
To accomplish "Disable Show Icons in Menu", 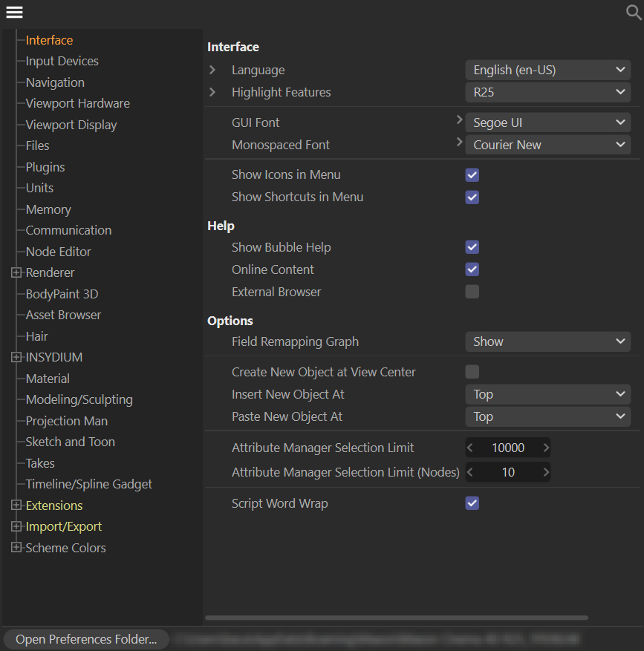I will [472, 175].
